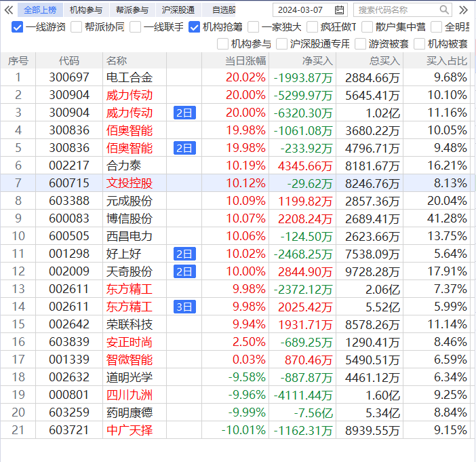
Task: Select the 四川九洲 stock name
Action: point(130,395)
